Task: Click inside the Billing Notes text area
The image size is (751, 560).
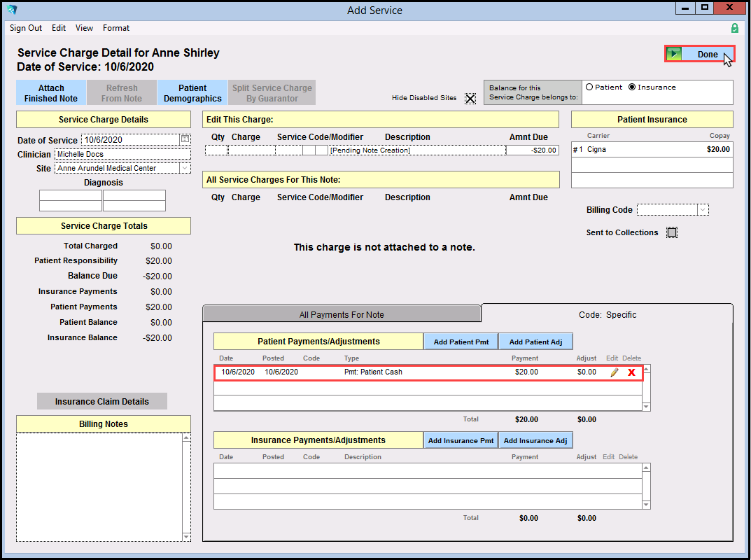Action: click(x=99, y=486)
